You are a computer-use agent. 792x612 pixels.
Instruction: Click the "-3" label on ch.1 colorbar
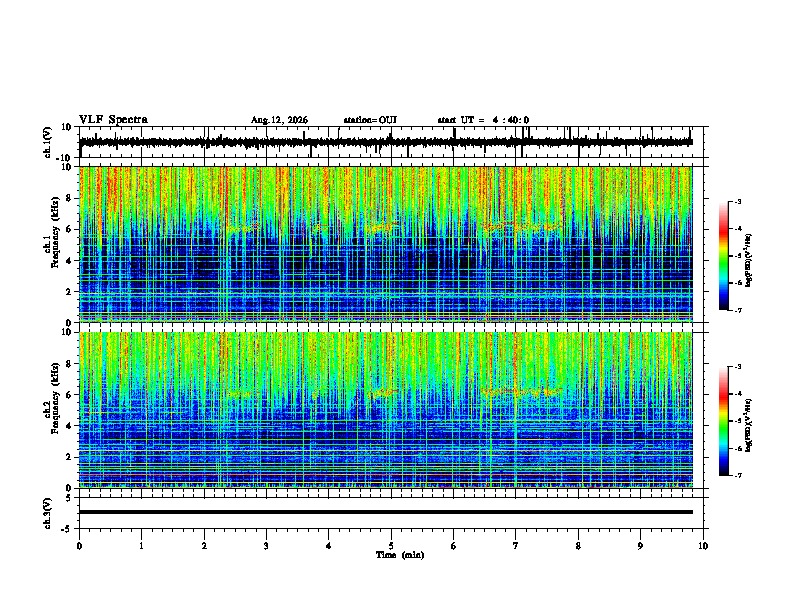coord(738,201)
